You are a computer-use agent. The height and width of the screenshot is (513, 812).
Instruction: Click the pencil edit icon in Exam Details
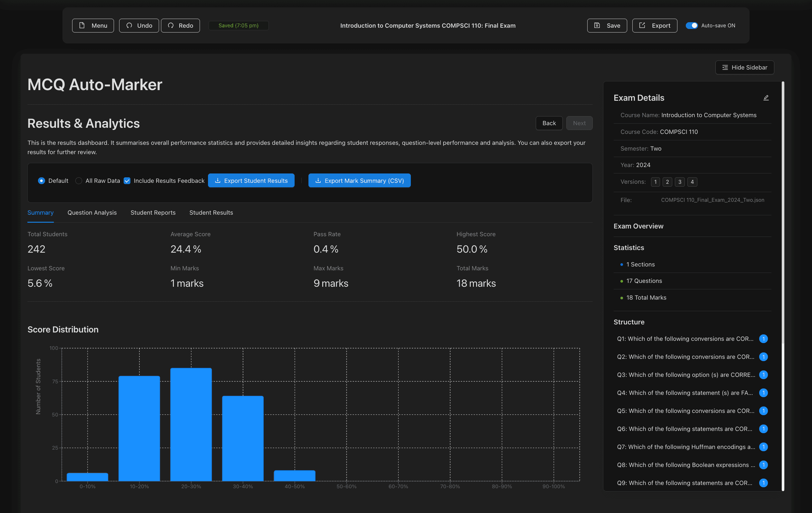(x=766, y=98)
